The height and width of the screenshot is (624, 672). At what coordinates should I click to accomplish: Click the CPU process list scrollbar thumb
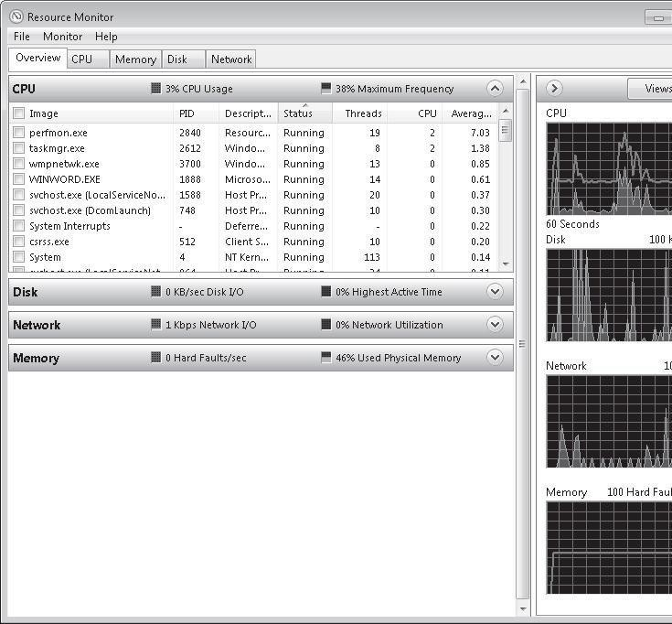coord(506,131)
